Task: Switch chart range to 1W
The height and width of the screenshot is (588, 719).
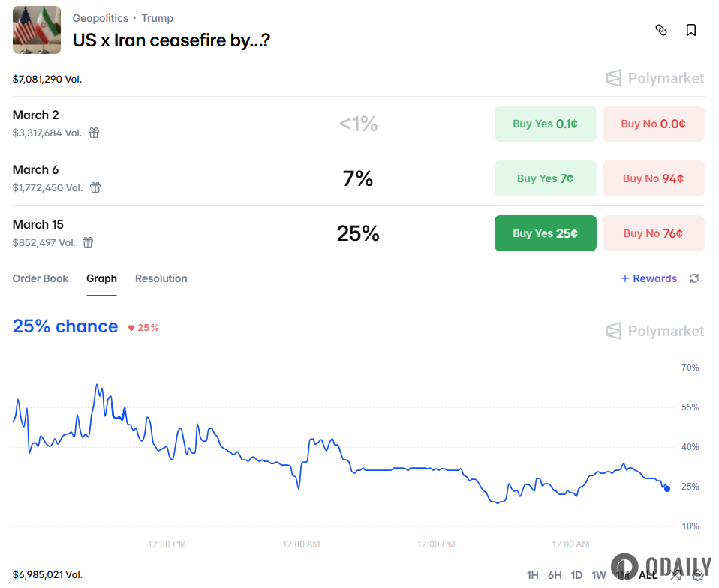Action: point(599,574)
